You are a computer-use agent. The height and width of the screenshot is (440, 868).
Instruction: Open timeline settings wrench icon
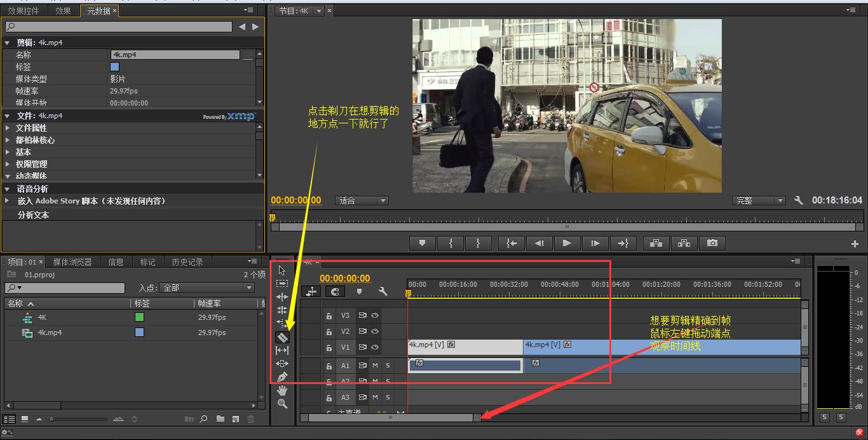[383, 291]
